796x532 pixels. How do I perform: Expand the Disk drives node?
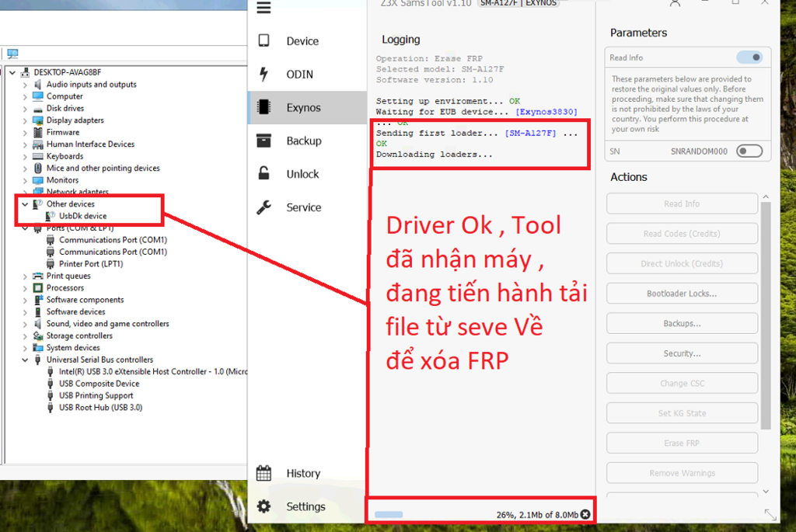(x=25, y=108)
